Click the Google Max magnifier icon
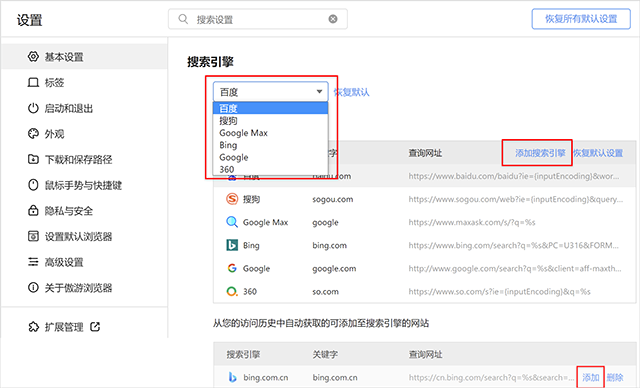Screen dimensions: 640x388 [x=232, y=222]
